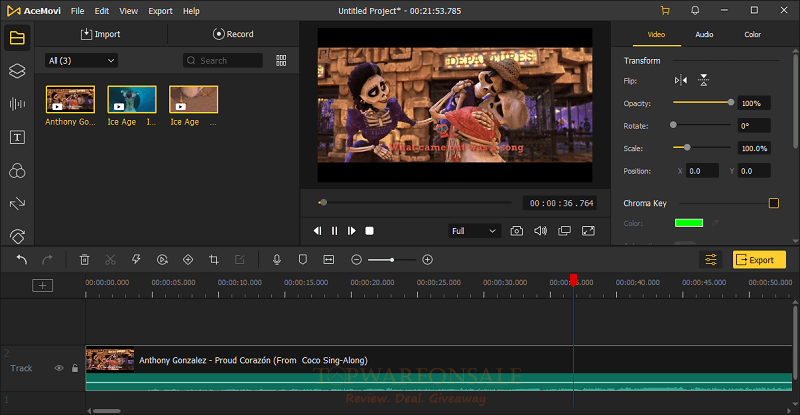The image size is (800, 415).
Task: Select the Video properties tab
Action: [x=656, y=34]
